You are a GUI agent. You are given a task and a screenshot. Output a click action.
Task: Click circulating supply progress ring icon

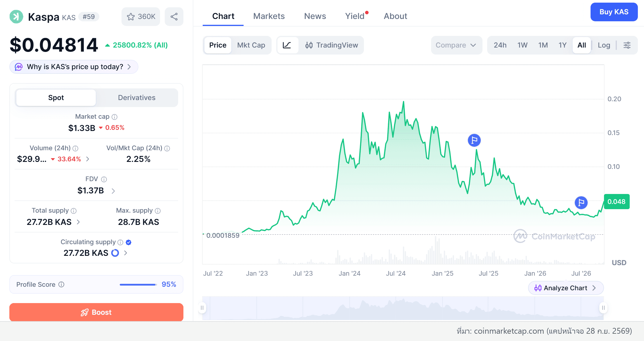(115, 253)
